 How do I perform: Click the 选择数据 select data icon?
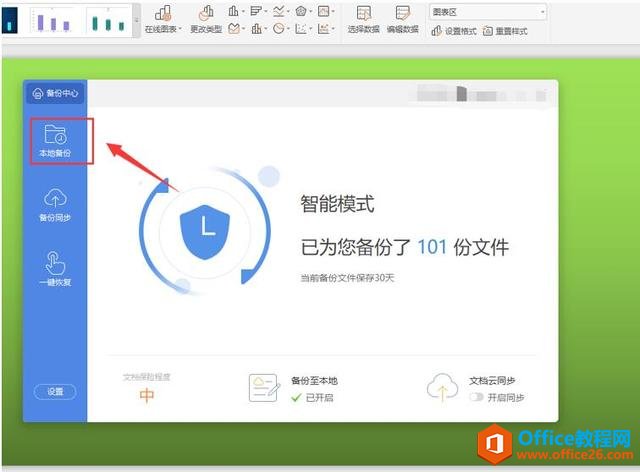tap(363, 13)
